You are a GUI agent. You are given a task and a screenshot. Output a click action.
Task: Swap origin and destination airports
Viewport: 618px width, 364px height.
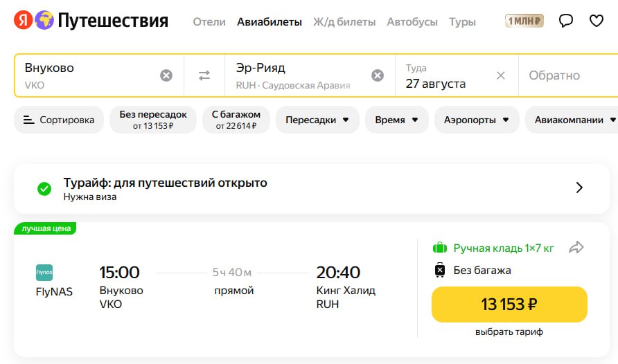click(x=204, y=75)
